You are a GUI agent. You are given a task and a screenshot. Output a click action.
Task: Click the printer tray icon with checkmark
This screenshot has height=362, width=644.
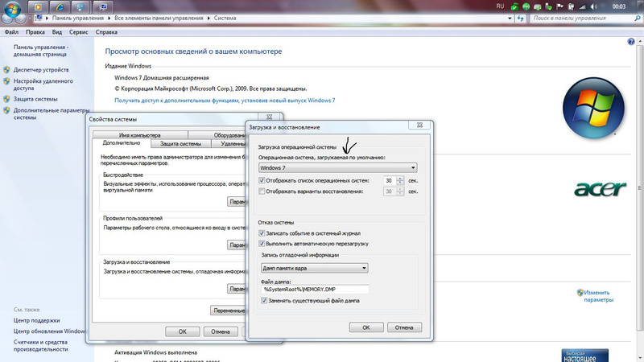(x=537, y=6)
